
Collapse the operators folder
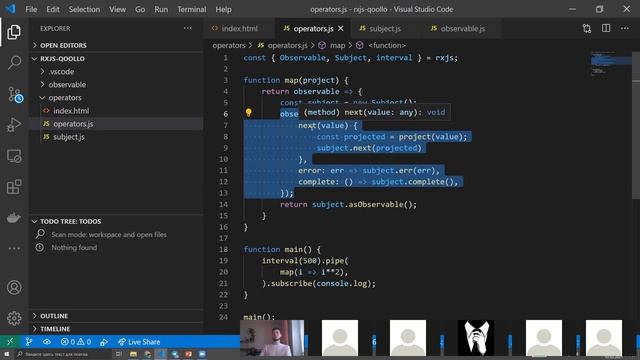(116, 98)
